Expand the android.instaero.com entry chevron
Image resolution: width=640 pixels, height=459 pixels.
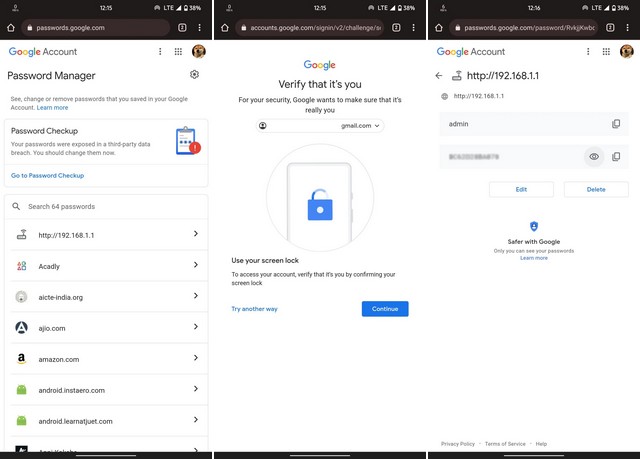point(196,388)
